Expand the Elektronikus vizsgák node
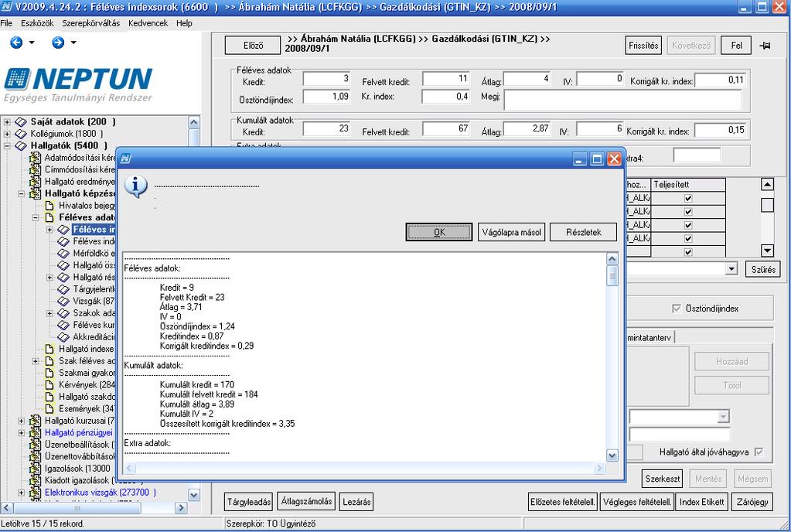This screenshot has height=532, width=791. (x=21, y=493)
